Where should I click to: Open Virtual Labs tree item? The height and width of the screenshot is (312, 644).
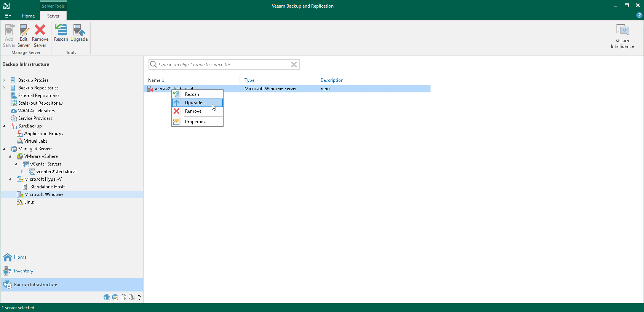point(36,141)
